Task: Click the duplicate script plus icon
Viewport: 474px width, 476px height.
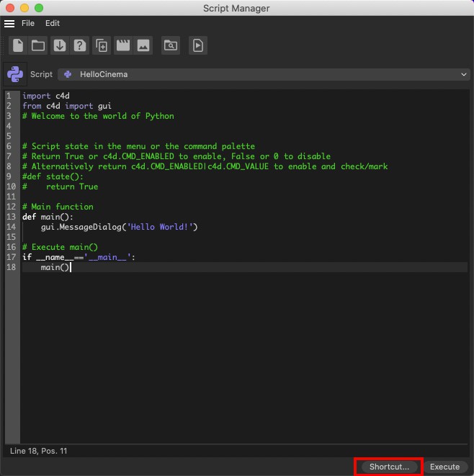Action: point(102,45)
